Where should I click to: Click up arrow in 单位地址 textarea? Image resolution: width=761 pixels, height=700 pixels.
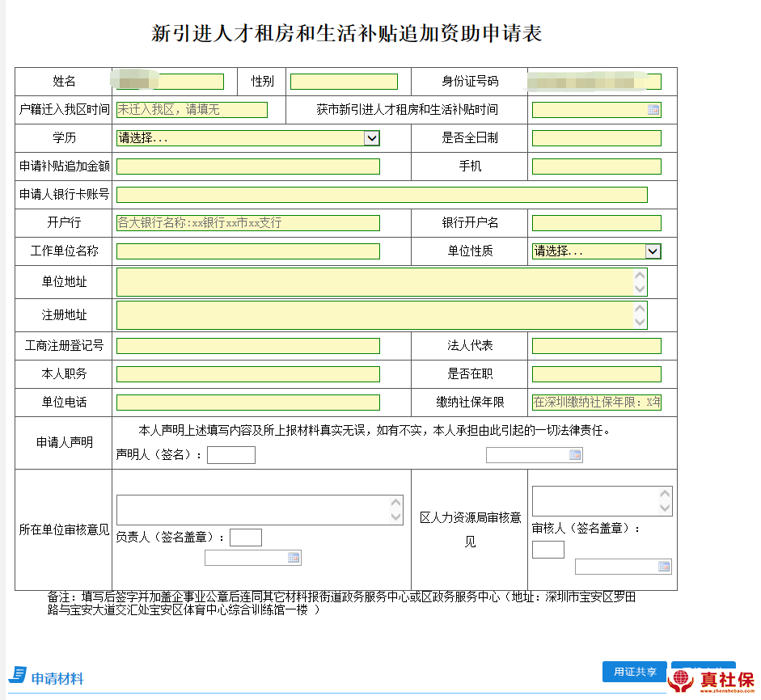[x=641, y=276]
